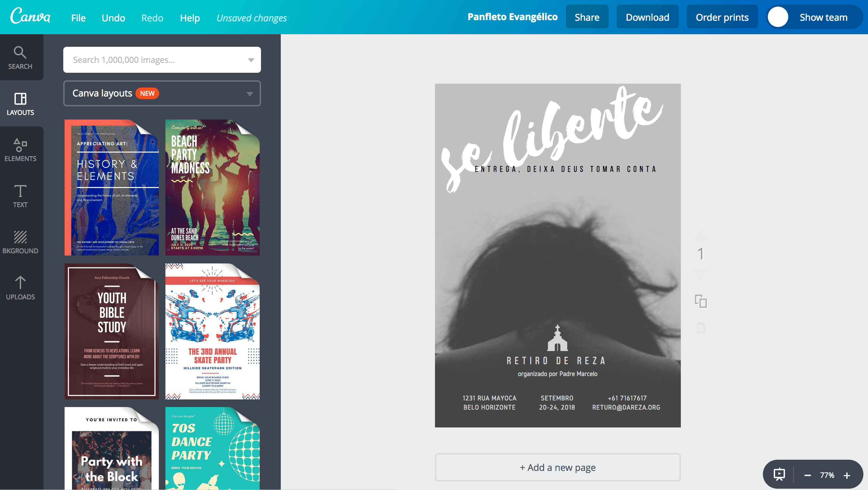
Task: Select the 'RETIRO DE REZA' title text
Action: click(x=557, y=361)
